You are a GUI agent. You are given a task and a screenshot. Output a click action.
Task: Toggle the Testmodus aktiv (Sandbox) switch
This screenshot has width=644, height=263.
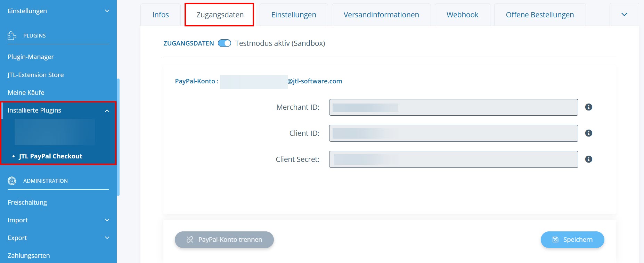(224, 43)
